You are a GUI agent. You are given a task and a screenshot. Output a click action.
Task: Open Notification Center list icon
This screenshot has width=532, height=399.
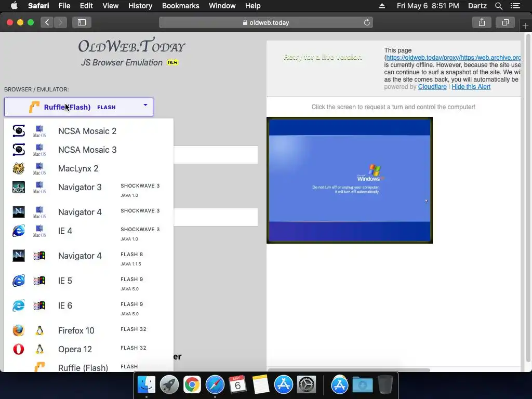coord(515,6)
